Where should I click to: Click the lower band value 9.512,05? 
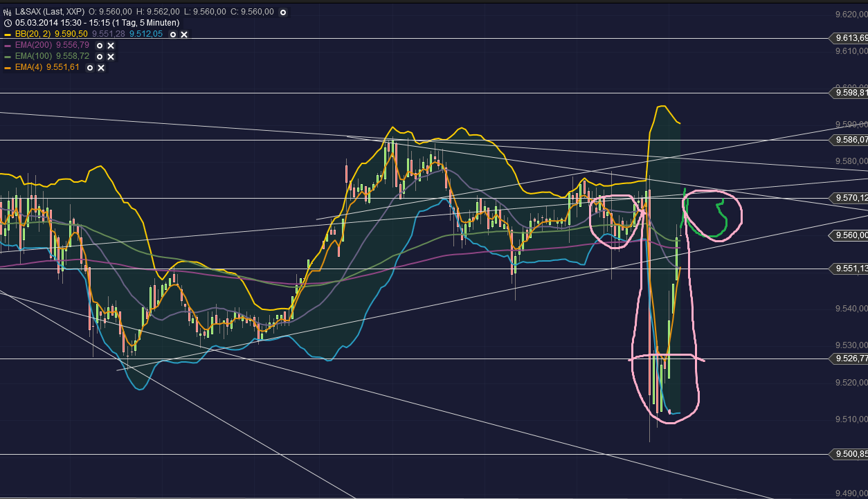click(147, 34)
